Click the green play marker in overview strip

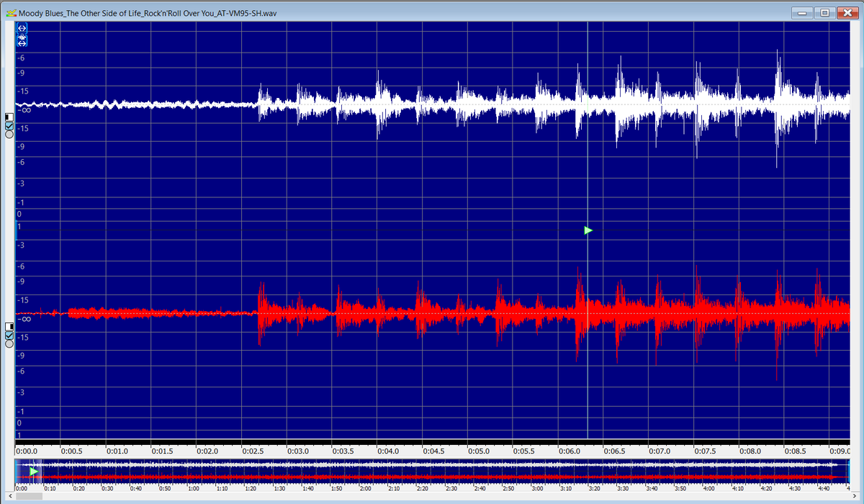click(x=33, y=471)
